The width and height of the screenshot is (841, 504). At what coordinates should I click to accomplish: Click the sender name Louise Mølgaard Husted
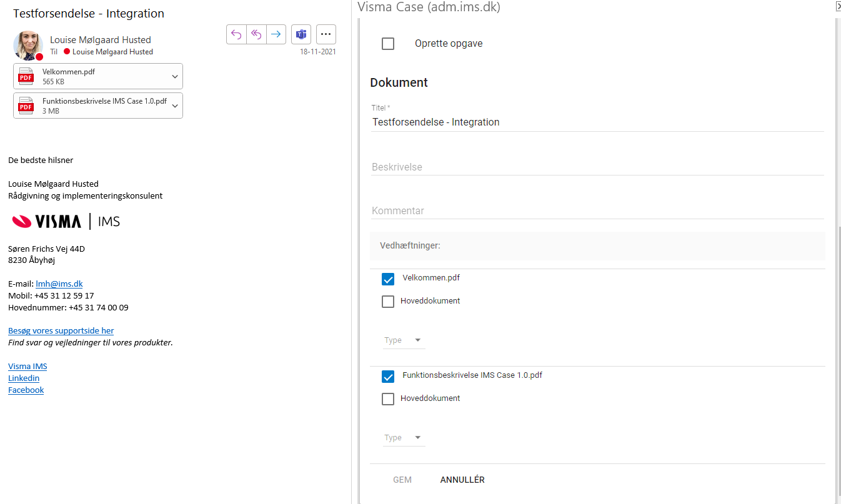point(101,40)
